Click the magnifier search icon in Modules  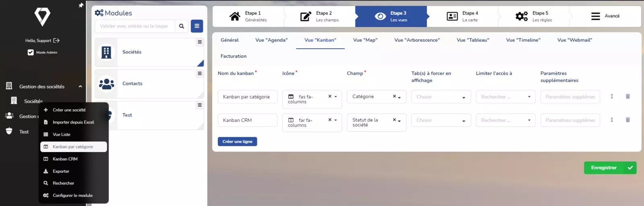tap(182, 26)
